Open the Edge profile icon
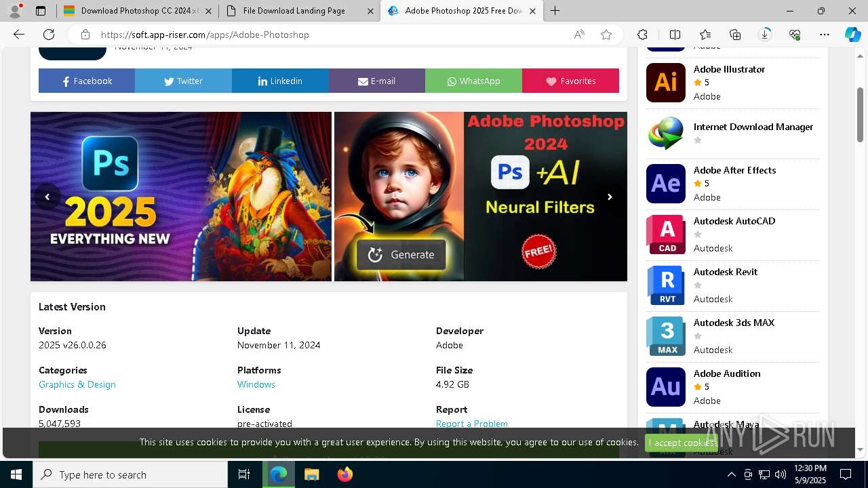The height and width of the screenshot is (488, 868). 15,11
